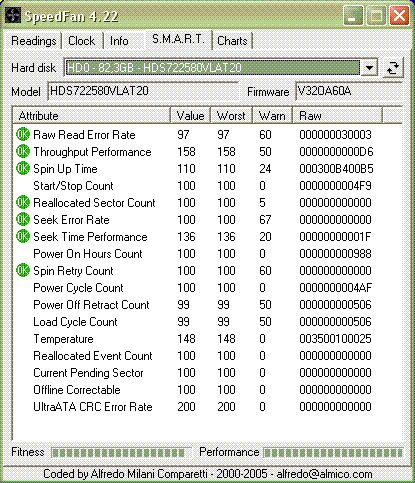Viewport: 415px width, 483px height.
Task: Select the Current Pending Sector row
Action: coord(207,373)
